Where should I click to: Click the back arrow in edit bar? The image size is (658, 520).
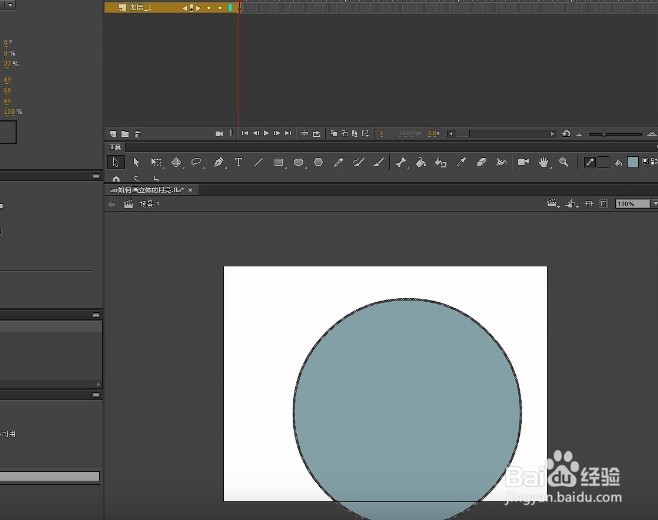click(112, 204)
